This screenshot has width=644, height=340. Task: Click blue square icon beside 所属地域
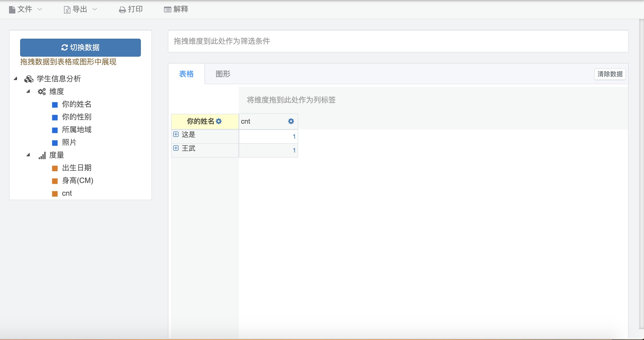point(55,130)
